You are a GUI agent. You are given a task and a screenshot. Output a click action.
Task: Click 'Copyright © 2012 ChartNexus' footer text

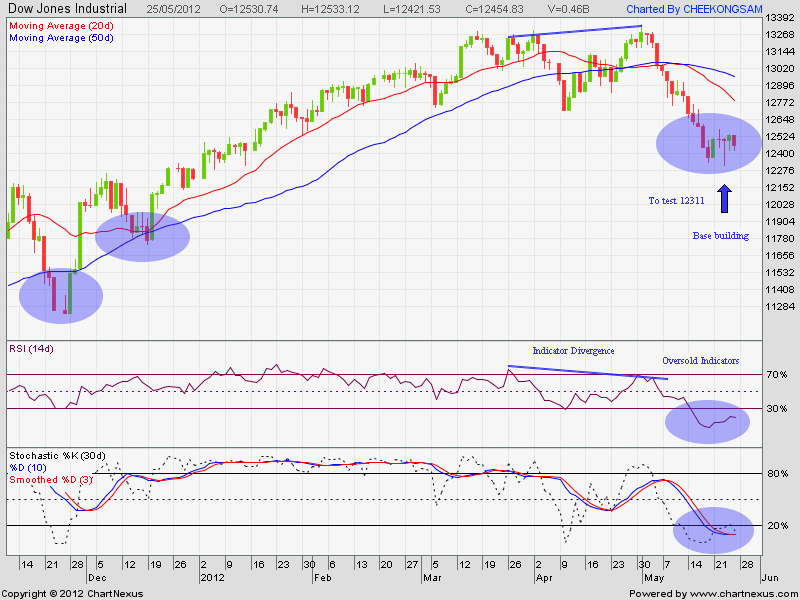tap(72, 594)
